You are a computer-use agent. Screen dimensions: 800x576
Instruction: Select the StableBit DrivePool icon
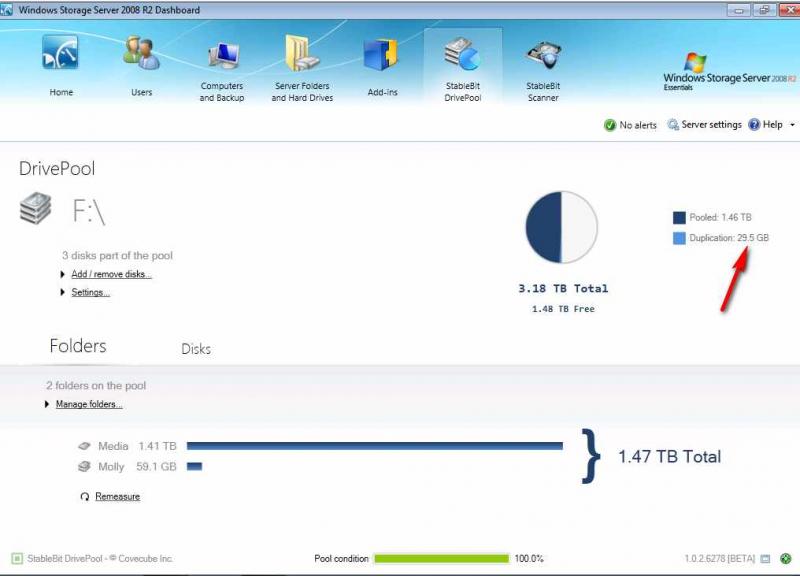pos(462,54)
